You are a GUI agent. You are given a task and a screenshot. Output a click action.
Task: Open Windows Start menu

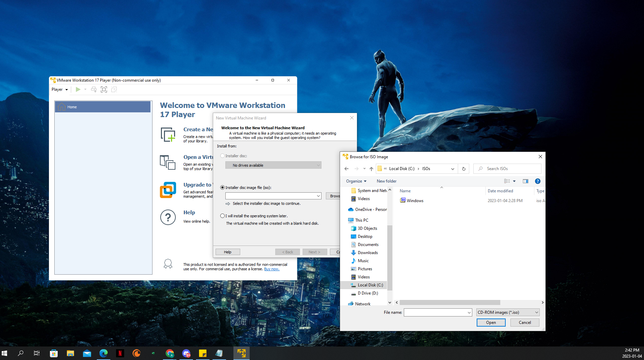point(4,353)
